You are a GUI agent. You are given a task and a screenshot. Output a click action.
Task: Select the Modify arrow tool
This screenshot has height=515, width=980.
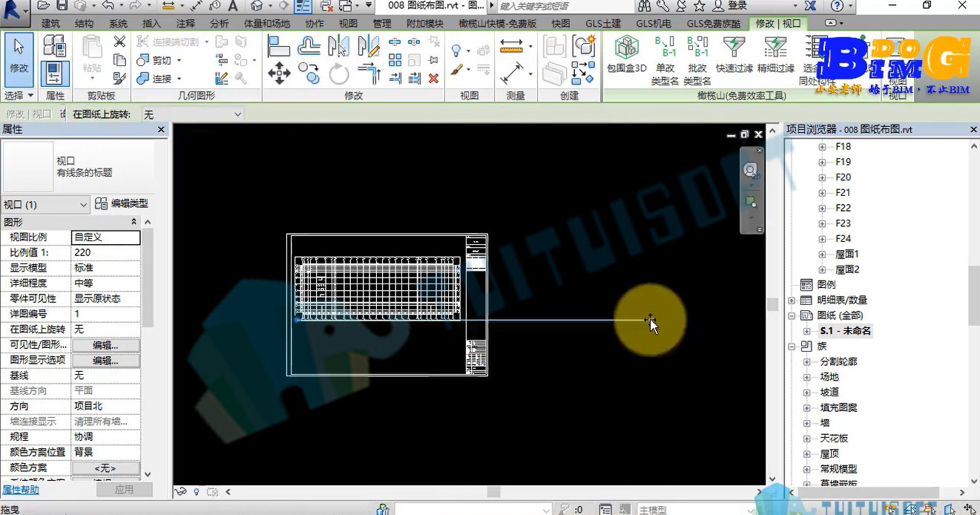[19, 59]
